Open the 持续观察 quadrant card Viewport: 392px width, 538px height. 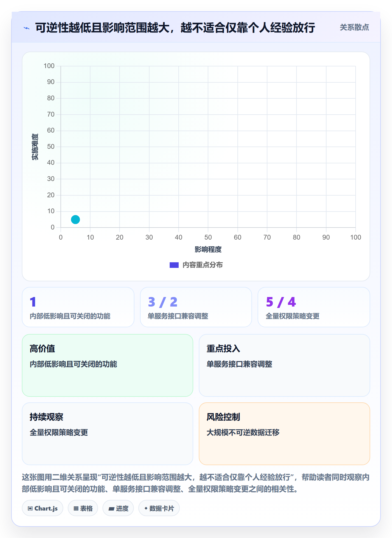(x=108, y=433)
